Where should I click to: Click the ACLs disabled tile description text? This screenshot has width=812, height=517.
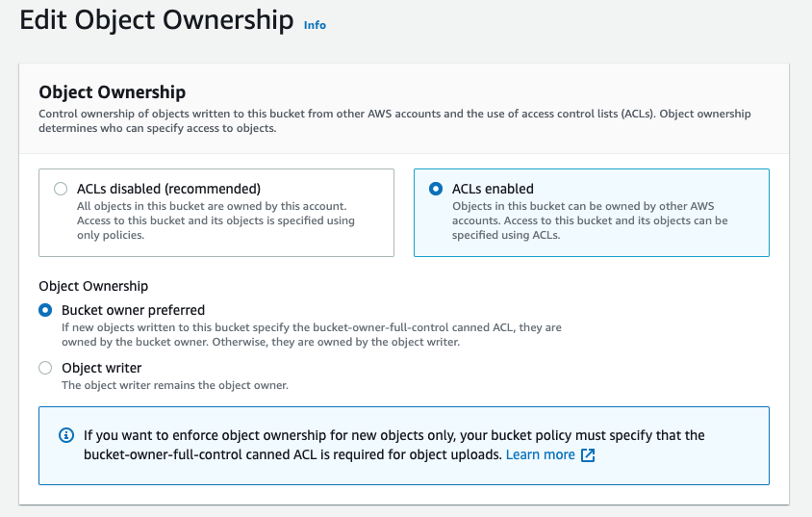[216, 220]
